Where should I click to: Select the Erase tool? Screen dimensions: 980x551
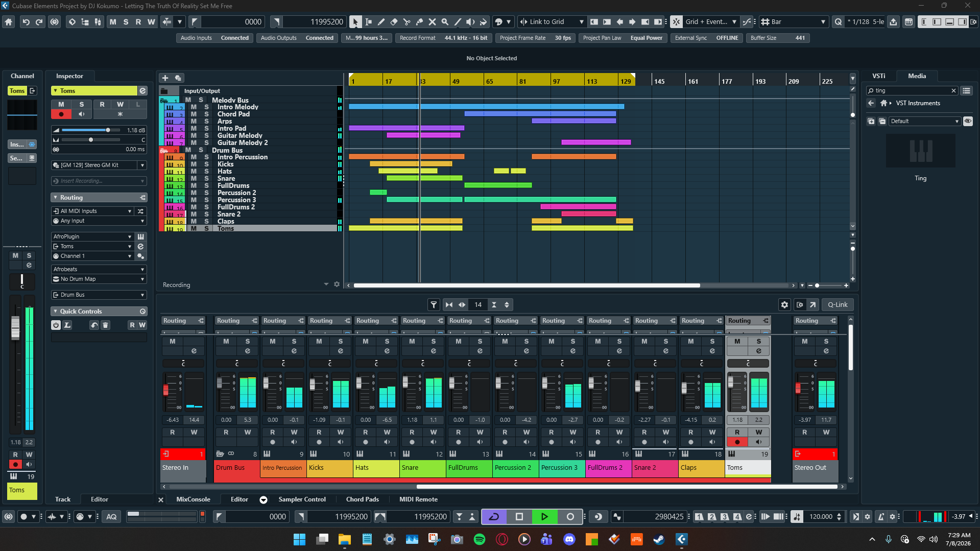click(394, 22)
